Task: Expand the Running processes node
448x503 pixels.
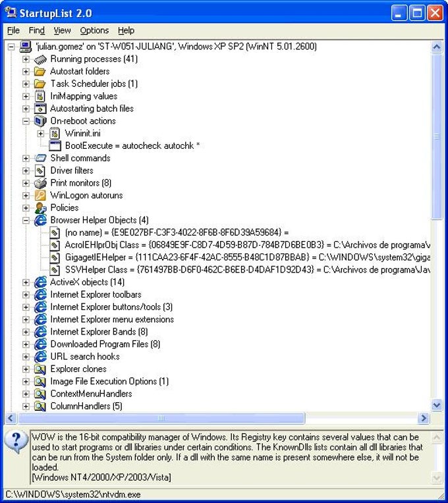Action: [26, 59]
